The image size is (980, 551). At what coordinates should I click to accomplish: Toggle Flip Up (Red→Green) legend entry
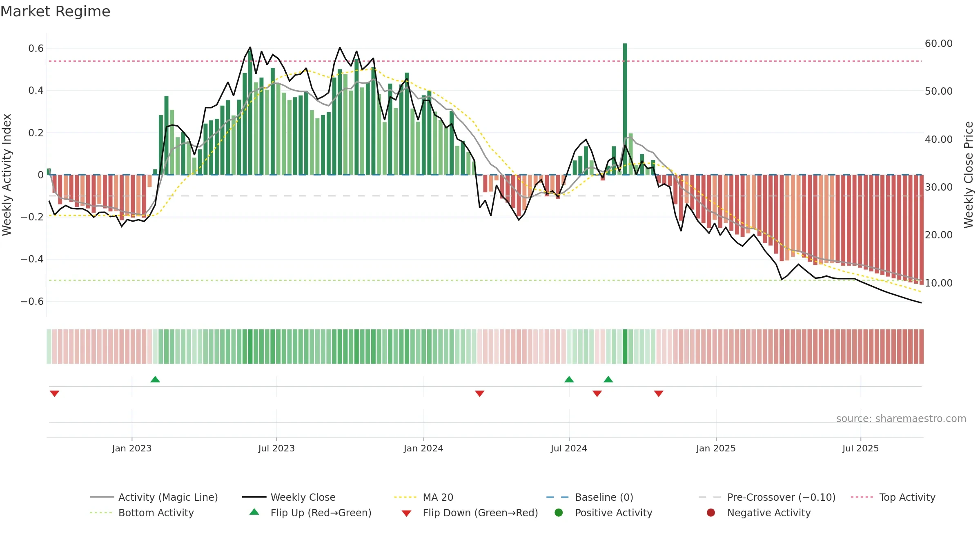[310, 513]
